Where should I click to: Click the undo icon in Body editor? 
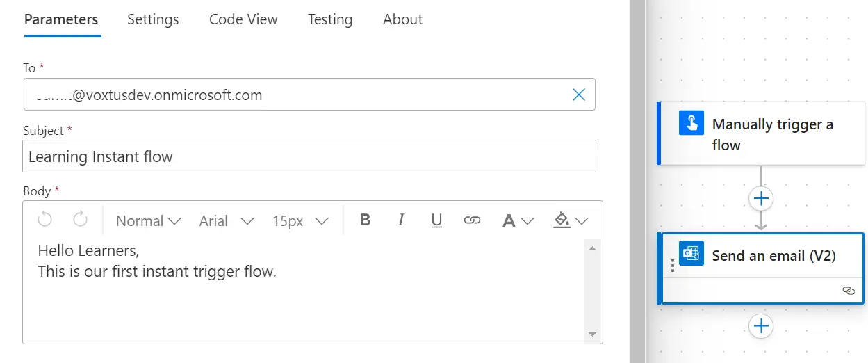45,220
